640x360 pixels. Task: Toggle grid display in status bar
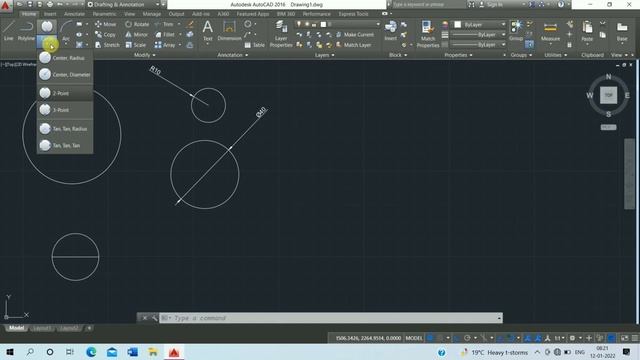point(430,338)
